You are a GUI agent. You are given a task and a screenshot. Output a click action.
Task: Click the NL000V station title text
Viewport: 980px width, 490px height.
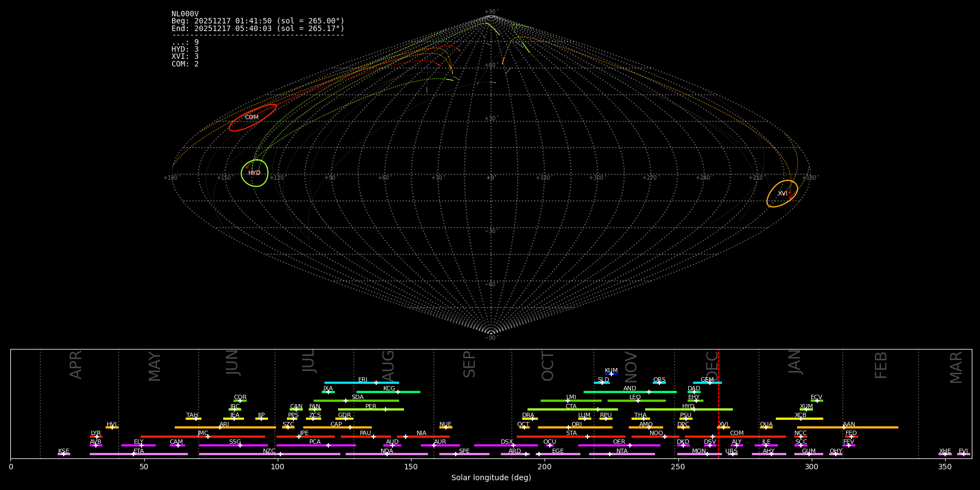point(185,14)
